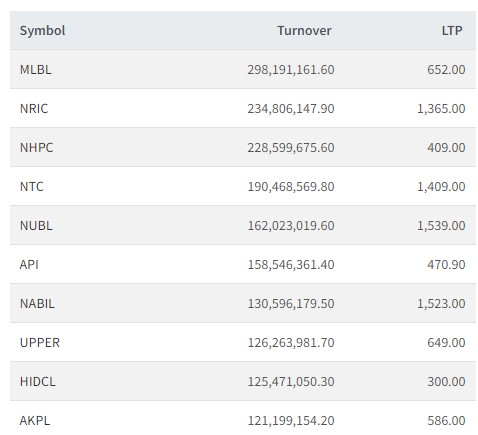478x435 pixels.
Task: Click turnover value 190,468,569.80
Action: click(291, 187)
